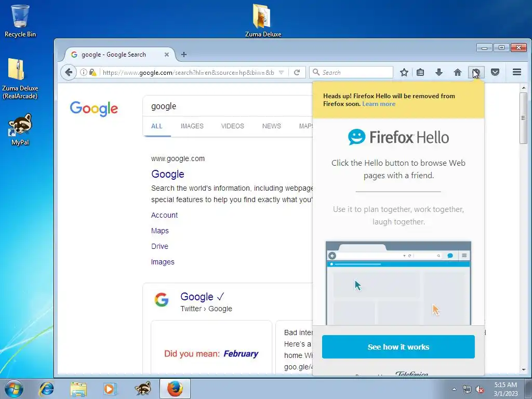The image size is (532, 399).
Task: Switch to the VIDEOS results tab
Action: (x=232, y=126)
